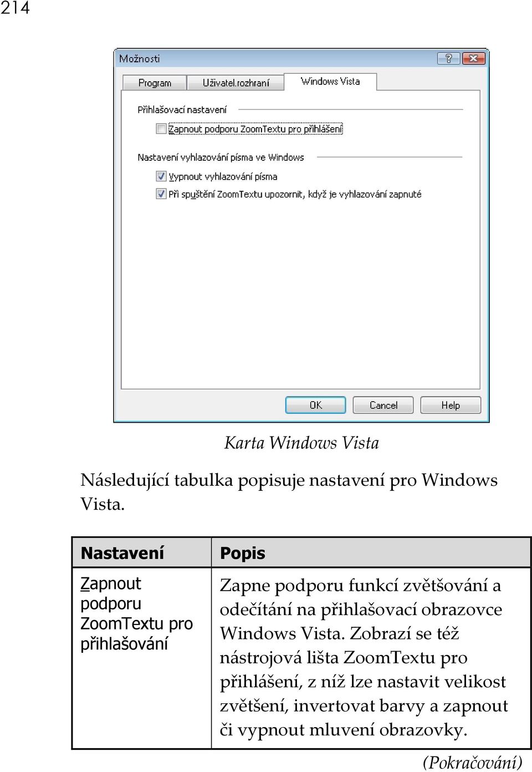Click the Popis table header
532x772 pixels.
[x=243, y=553]
